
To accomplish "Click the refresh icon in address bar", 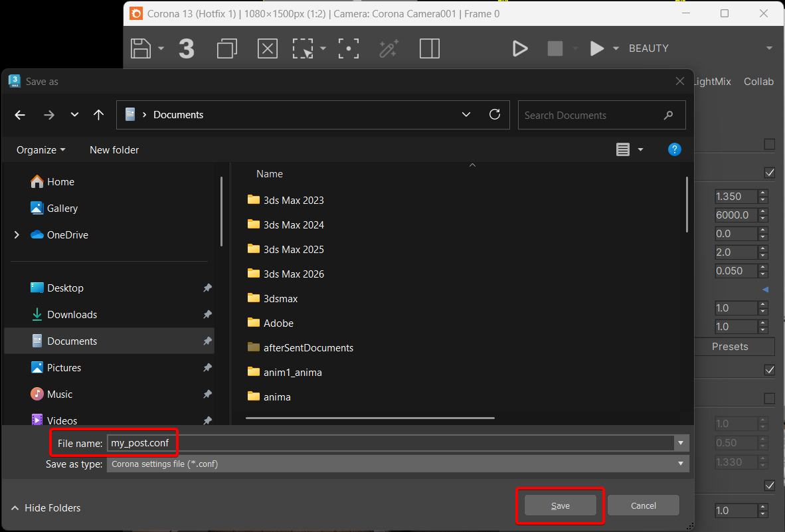I will tap(495, 115).
